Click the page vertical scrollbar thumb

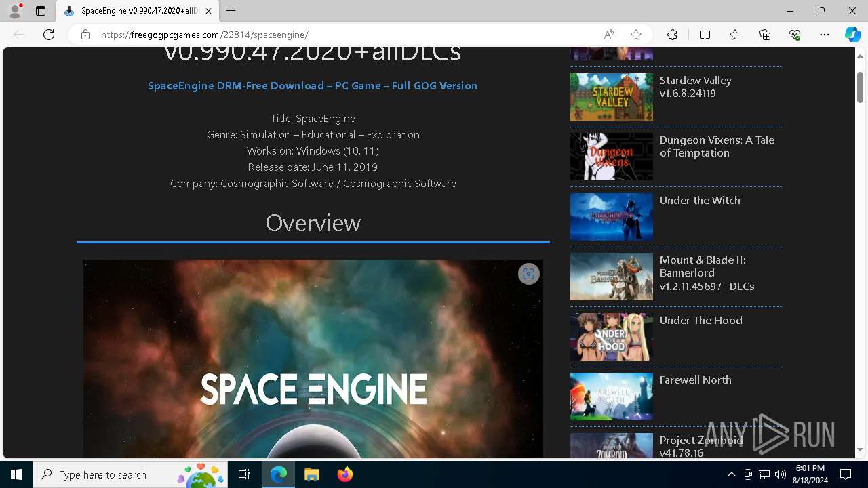click(861, 86)
